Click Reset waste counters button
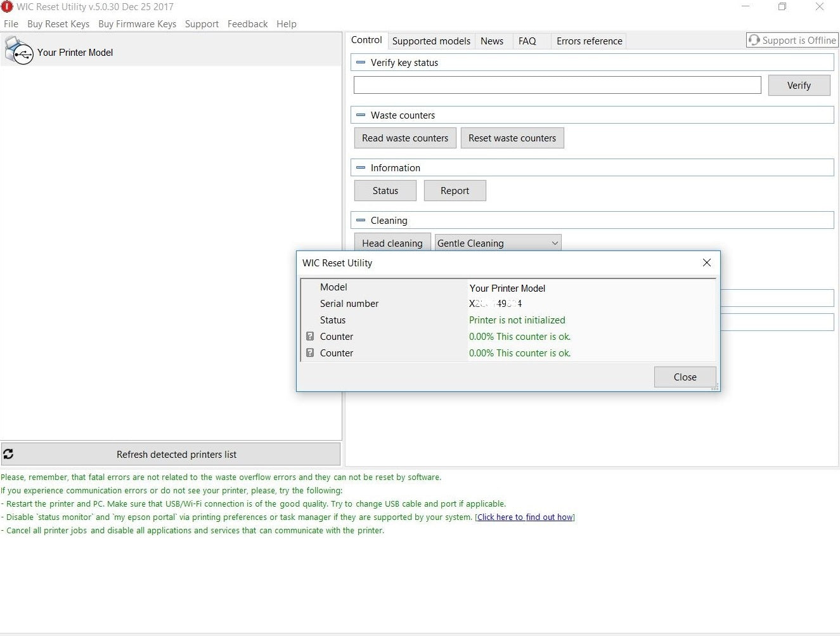The width and height of the screenshot is (840, 636). point(512,138)
